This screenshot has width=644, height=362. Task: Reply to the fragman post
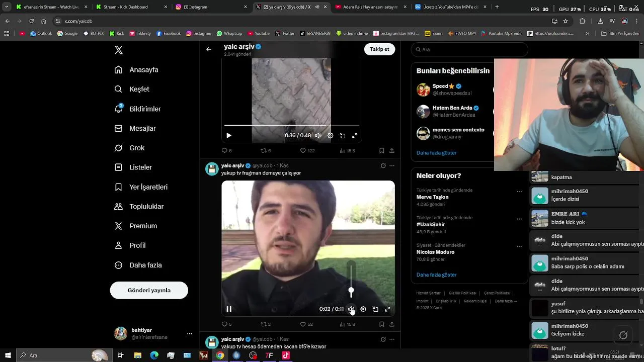pyautogui.click(x=226, y=324)
